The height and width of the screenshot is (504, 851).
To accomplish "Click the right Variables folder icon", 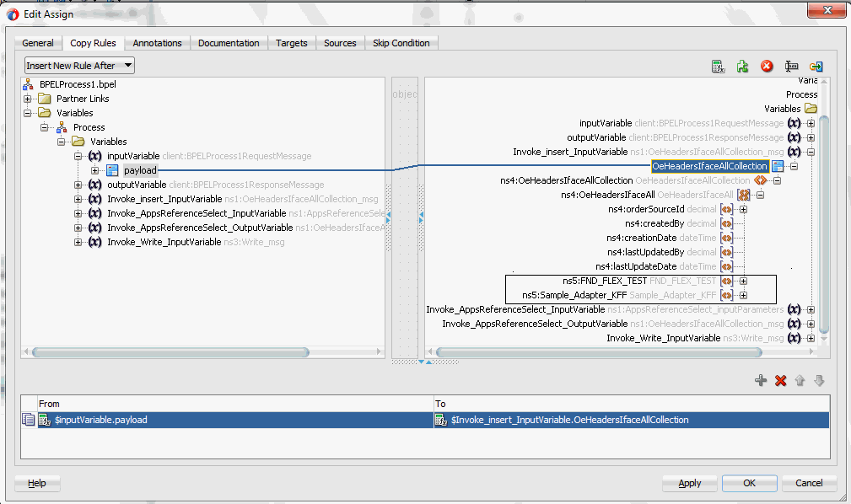I will pyautogui.click(x=811, y=109).
